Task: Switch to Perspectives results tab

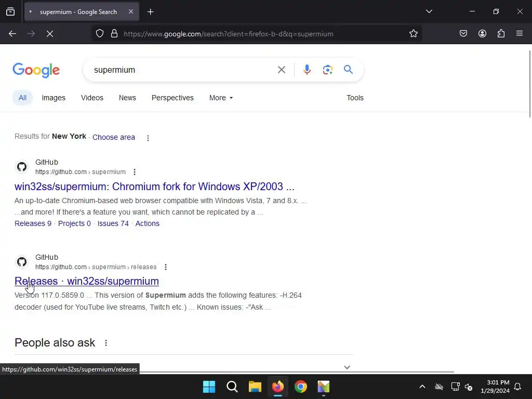Action: pos(172,98)
